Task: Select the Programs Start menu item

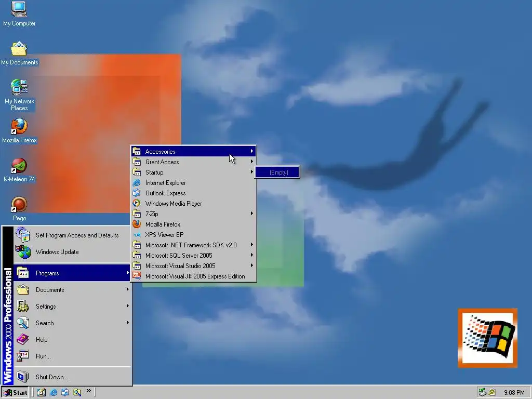Action: [x=72, y=273]
